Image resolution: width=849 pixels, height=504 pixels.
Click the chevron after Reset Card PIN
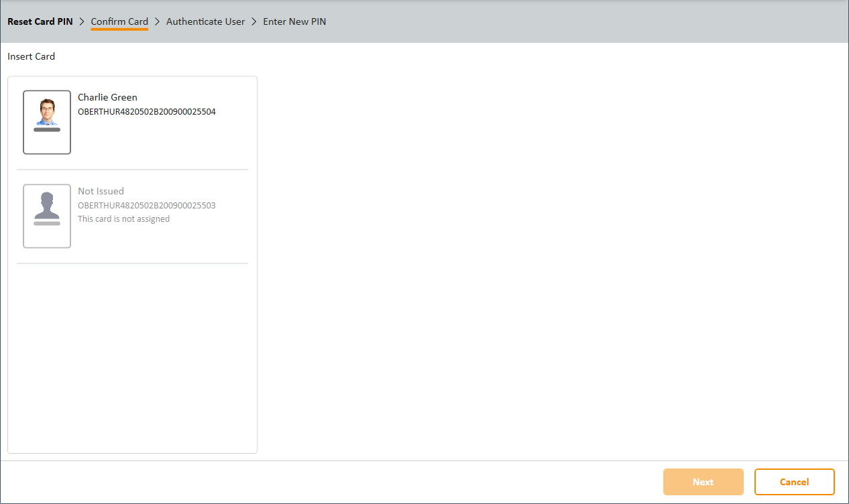[x=82, y=21]
